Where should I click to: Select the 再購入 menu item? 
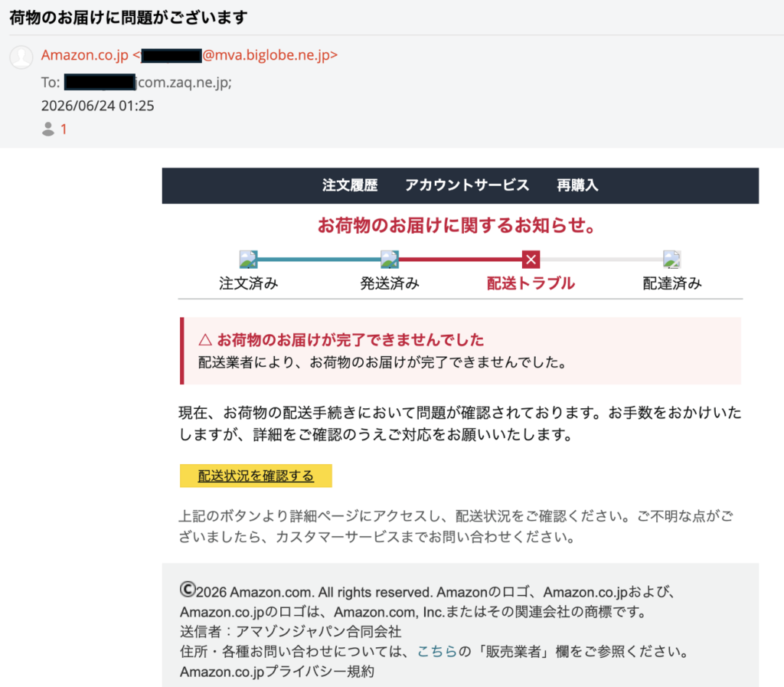coord(577,185)
